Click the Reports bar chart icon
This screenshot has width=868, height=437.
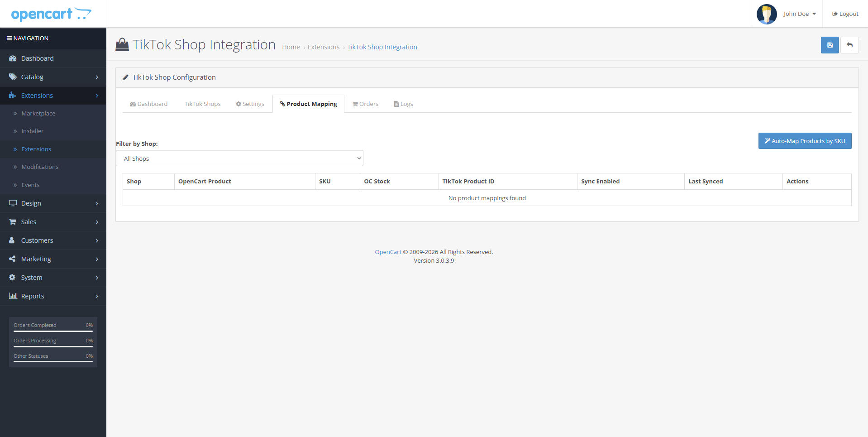13,296
